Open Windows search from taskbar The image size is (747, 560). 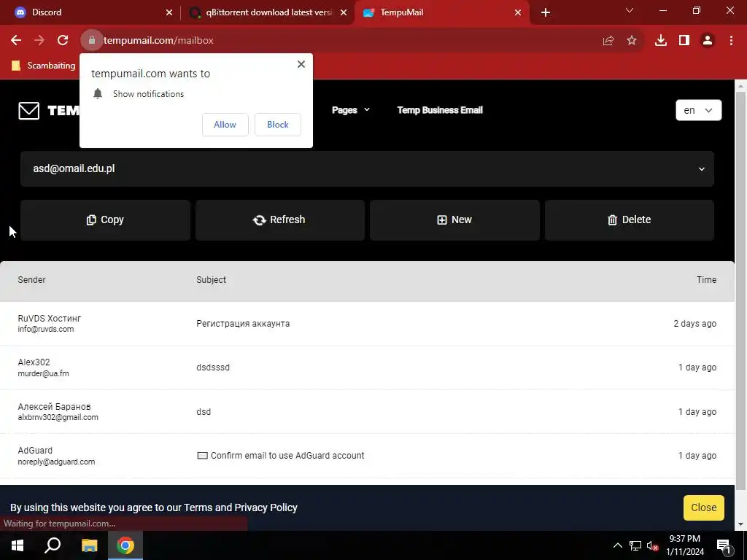[53, 545]
